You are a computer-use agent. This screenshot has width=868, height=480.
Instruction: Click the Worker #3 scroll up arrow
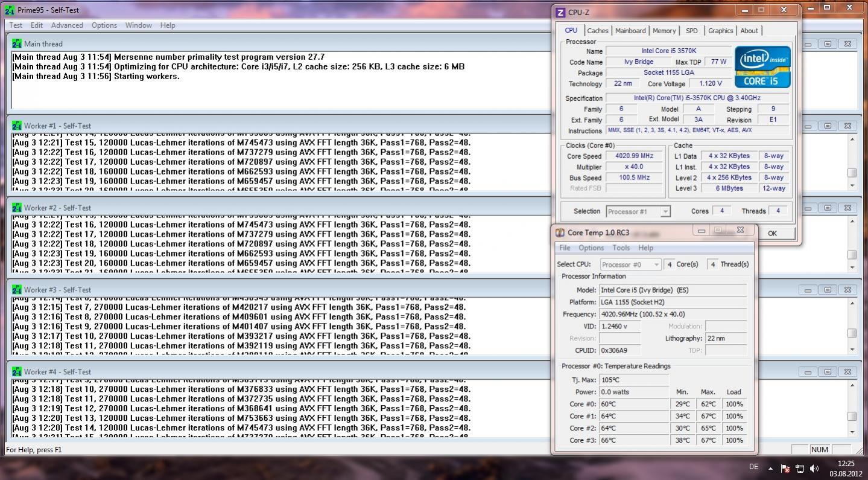[852, 304]
